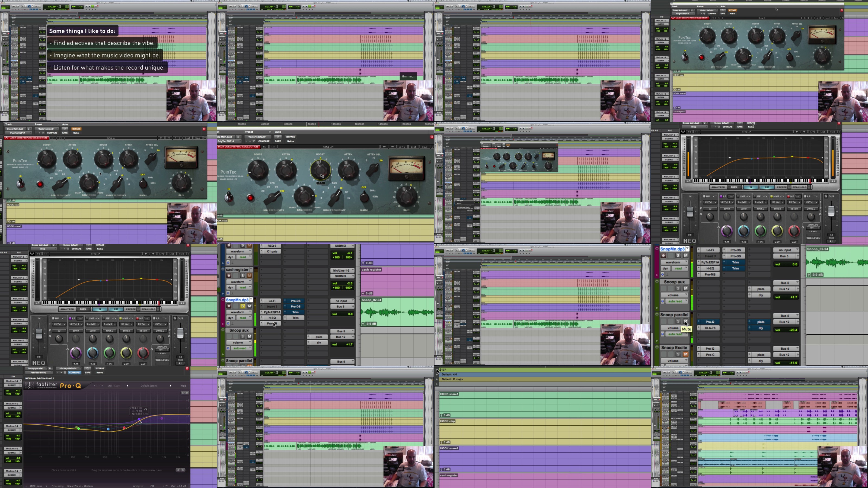Mute the cashregister track
This screenshot has width=868, height=488.
[x=249, y=275]
